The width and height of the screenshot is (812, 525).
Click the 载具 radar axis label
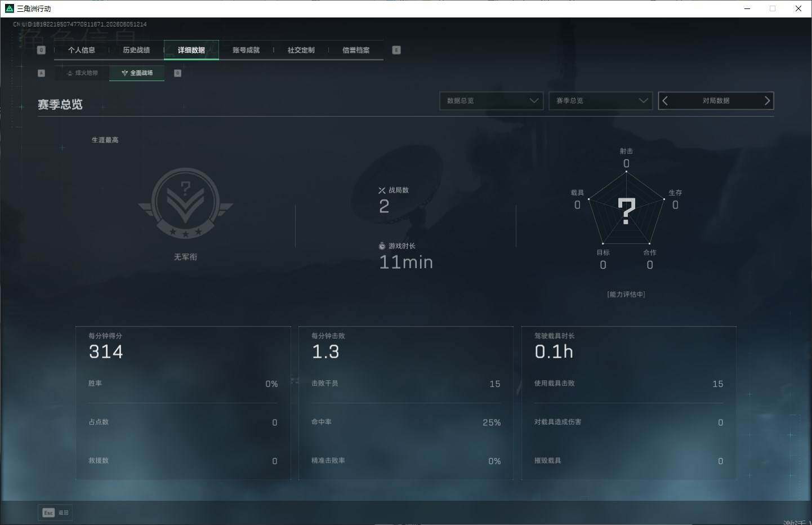coord(577,193)
